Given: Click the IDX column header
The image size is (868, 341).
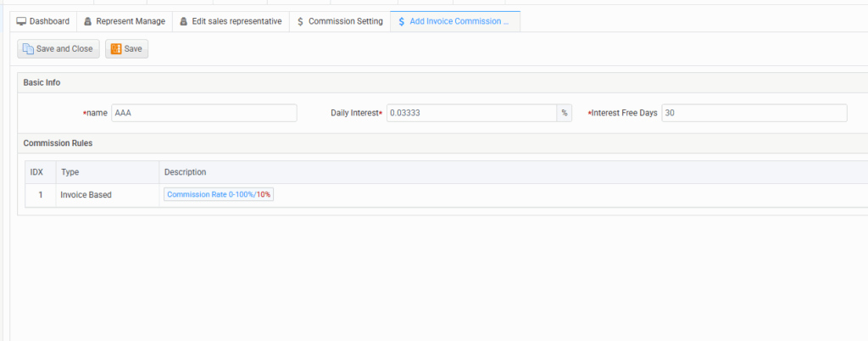Looking at the screenshot, I should [36, 172].
